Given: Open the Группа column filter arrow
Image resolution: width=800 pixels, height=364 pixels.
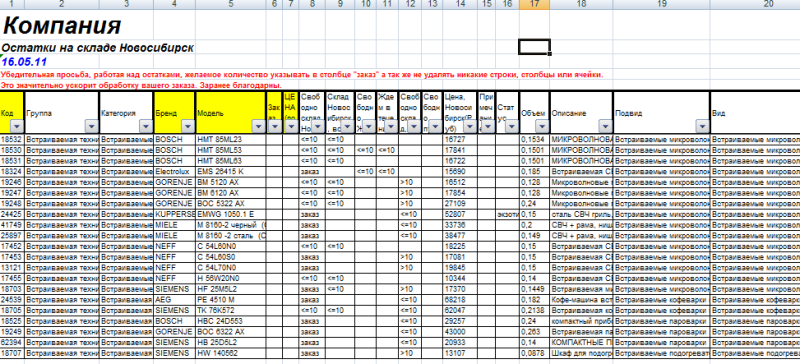Looking at the screenshot, I should 92,126.
